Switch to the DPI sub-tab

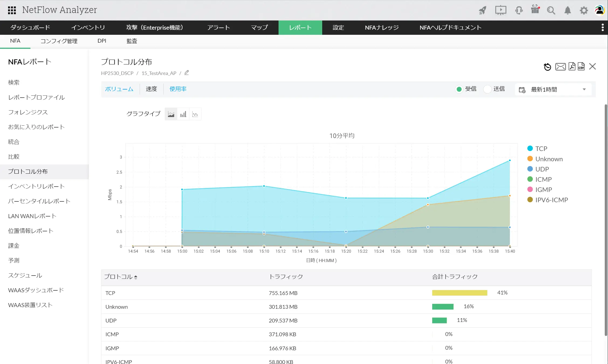(102, 41)
